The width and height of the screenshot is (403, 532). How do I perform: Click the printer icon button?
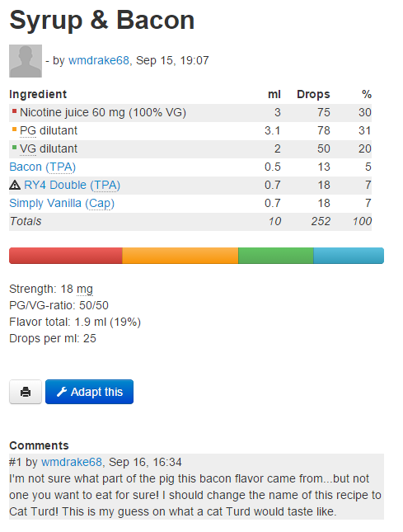[x=26, y=392]
